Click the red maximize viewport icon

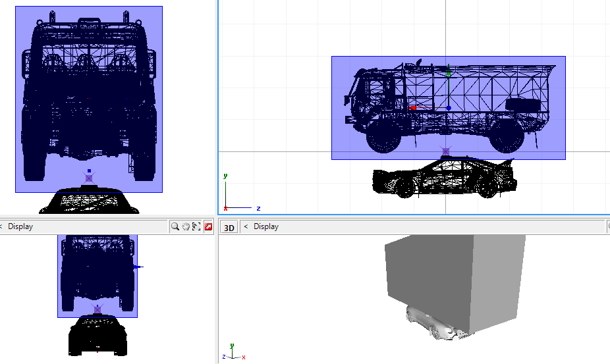click(x=208, y=226)
